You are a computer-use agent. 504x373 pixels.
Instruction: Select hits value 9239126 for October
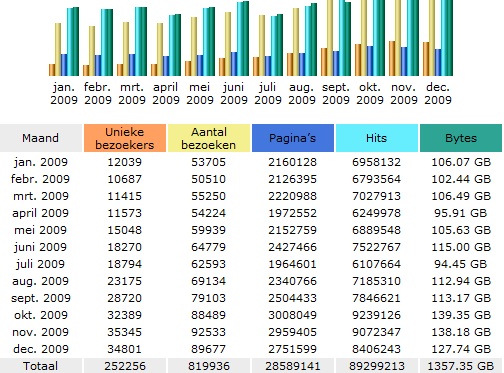pos(377,315)
